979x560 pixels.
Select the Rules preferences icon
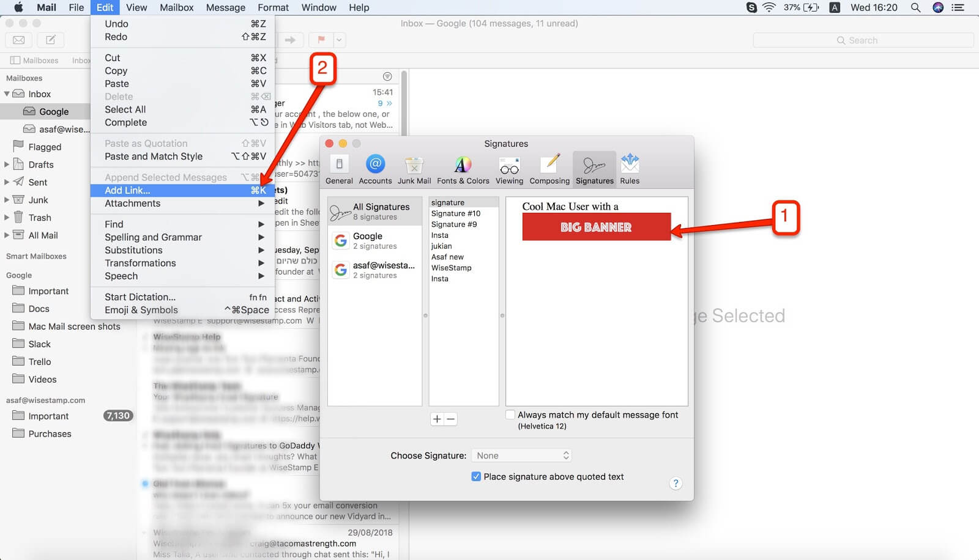coord(630,166)
